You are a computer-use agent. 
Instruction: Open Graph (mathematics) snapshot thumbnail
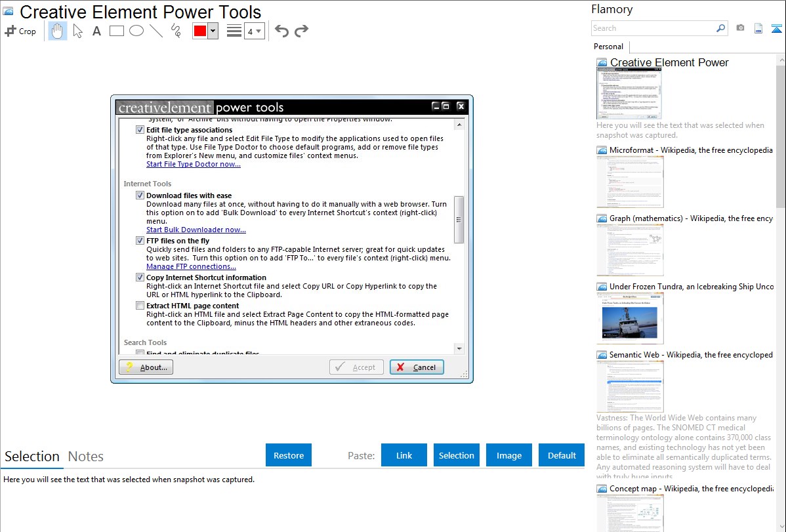point(630,250)
